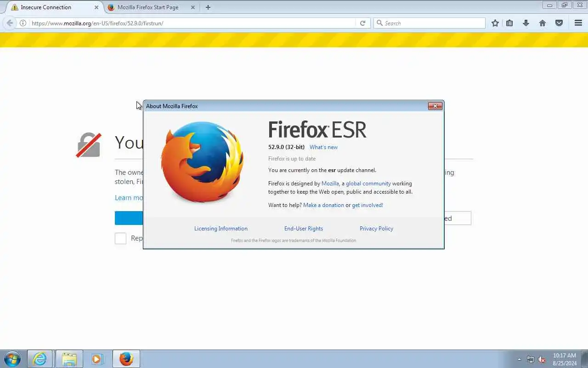Open the clock showing 10:17 AM

[565, 359]
